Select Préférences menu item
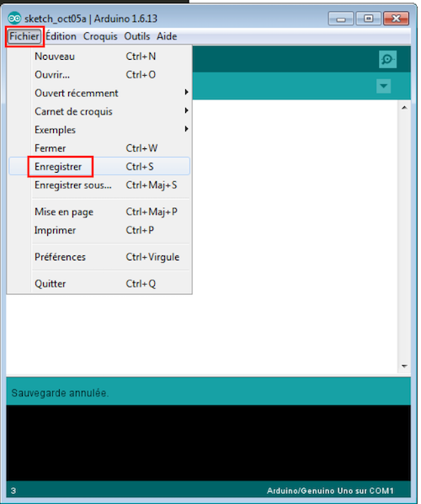Viewport: 421px width, 504px height. [99, 257]
